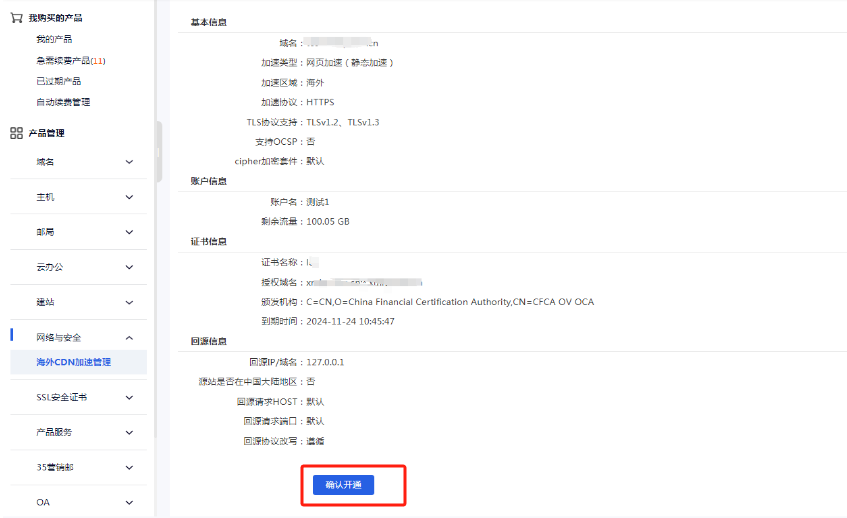Click the grid icon beside 产品管理

[x=16, y=133]
